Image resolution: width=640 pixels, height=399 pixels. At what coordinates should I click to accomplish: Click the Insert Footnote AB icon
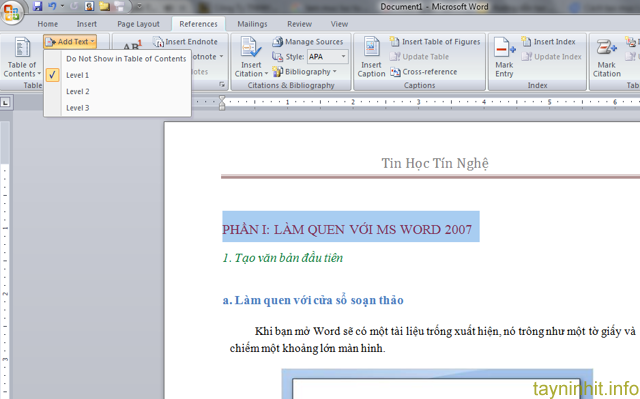click(x=132, y=45)
